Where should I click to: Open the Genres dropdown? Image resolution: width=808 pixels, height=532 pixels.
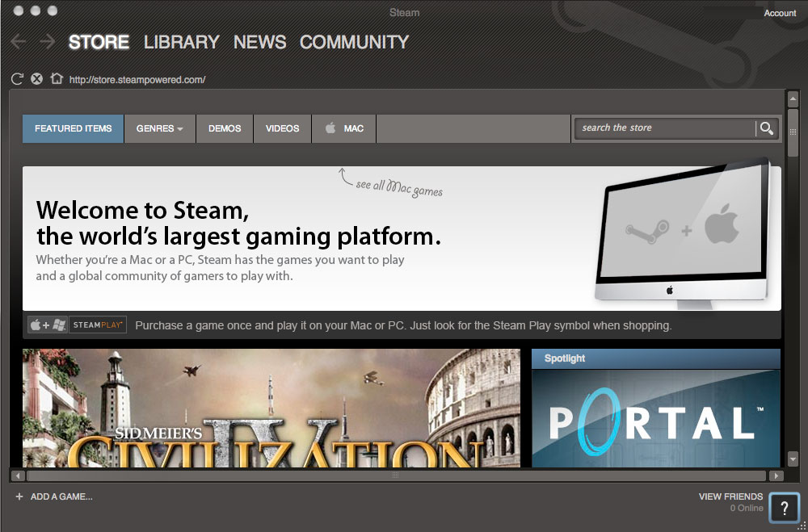pyautogui.click(x=159, y=128)
